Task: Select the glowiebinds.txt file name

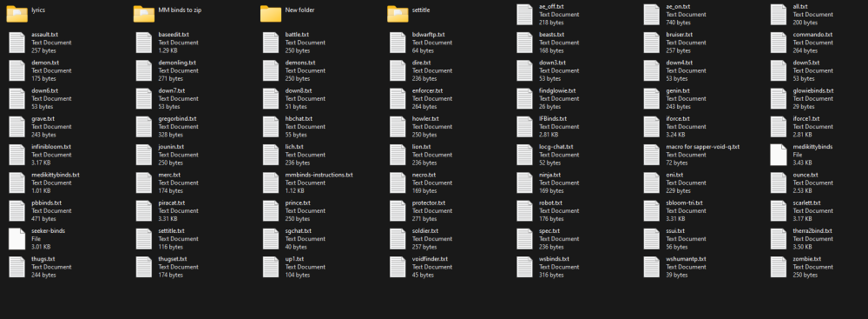Action: (x=813, y=90)
